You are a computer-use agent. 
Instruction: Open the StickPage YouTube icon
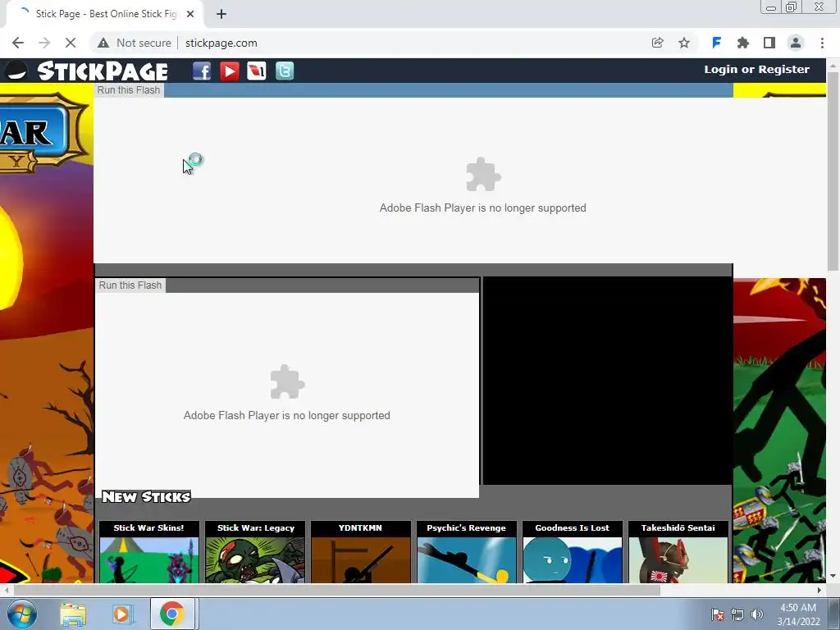point(230,71)
